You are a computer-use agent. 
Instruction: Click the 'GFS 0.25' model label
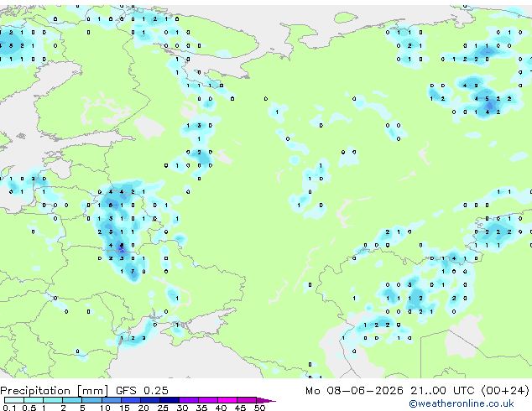(142, 391)
